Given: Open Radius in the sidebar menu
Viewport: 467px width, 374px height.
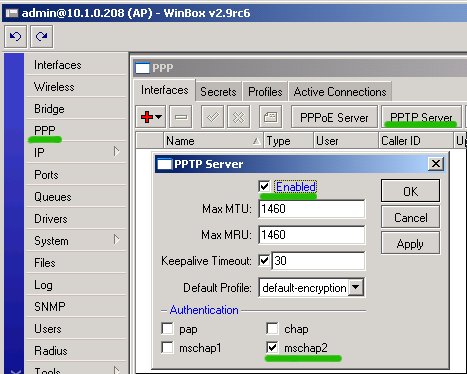Looking at the screenshot, I should (x=76, y=351).
